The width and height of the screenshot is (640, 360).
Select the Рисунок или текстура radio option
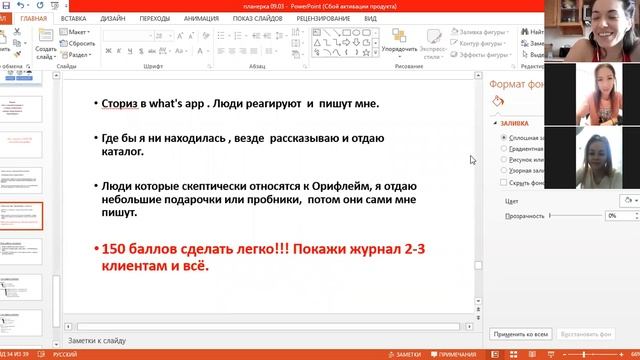[504, 159]
